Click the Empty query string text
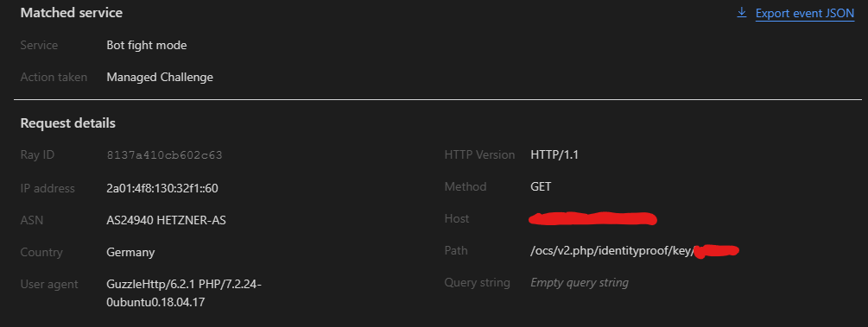The width and height of the screenshot is (868, 327). tap(580, 283)
